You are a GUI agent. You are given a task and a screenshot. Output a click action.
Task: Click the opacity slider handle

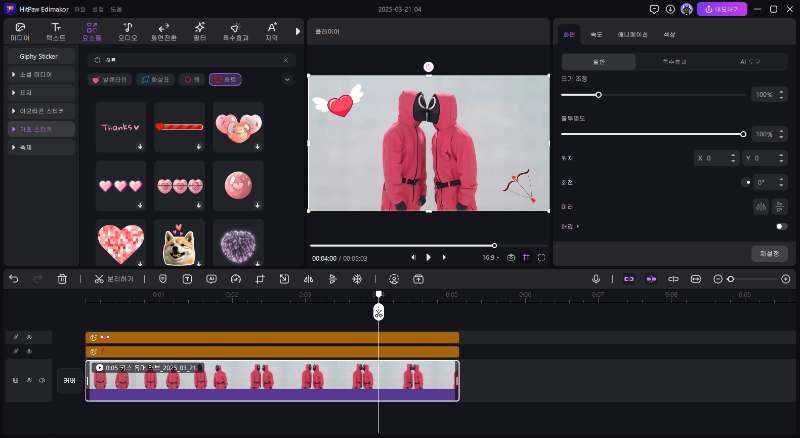click(x=743, y=133)
